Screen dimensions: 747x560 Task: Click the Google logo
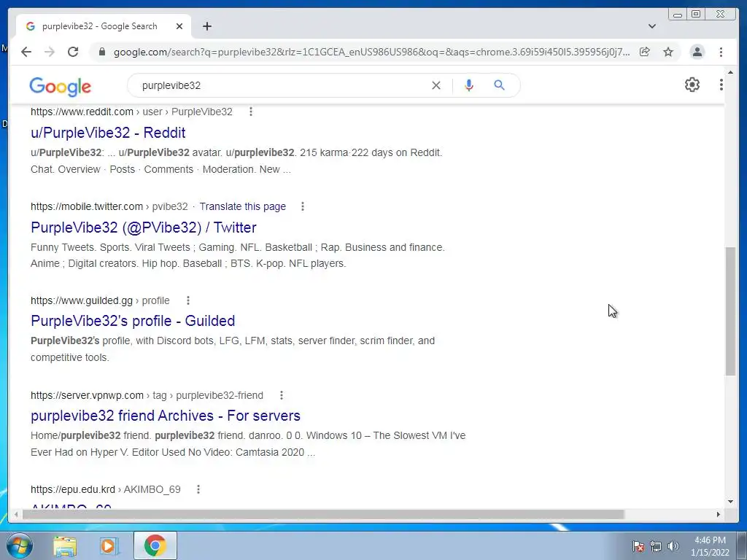point(60,86)
